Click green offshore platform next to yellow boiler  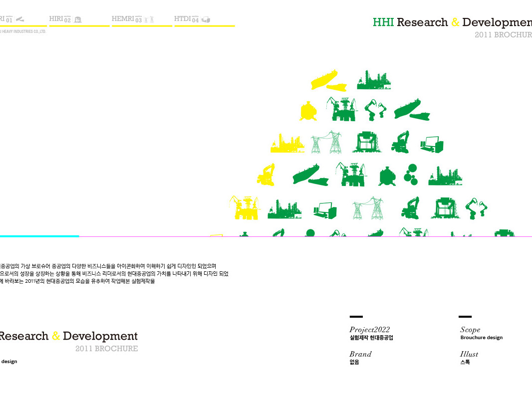pyautogui.click(x=342, y=109)
